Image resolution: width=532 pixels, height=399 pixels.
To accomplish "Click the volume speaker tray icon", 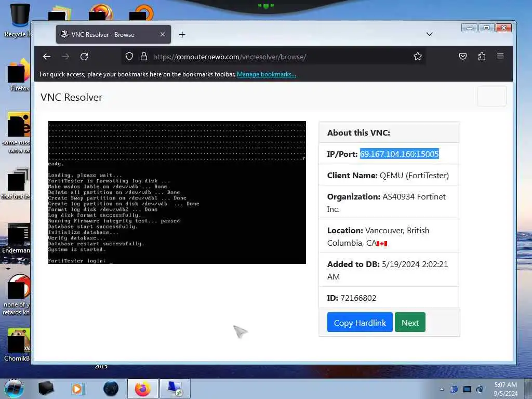I will (x=480, y=389).
